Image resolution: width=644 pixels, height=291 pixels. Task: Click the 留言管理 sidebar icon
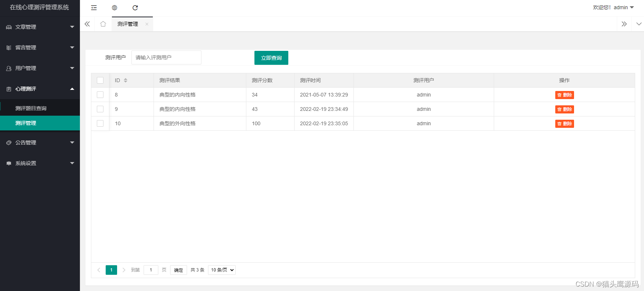click(x=9, y=48)
